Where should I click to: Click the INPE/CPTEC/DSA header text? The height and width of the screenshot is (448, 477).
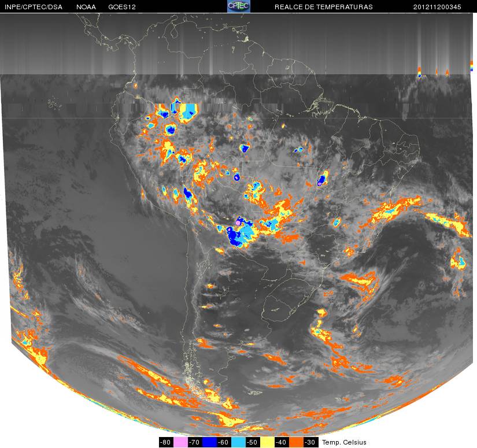click(x=34, y=7)
